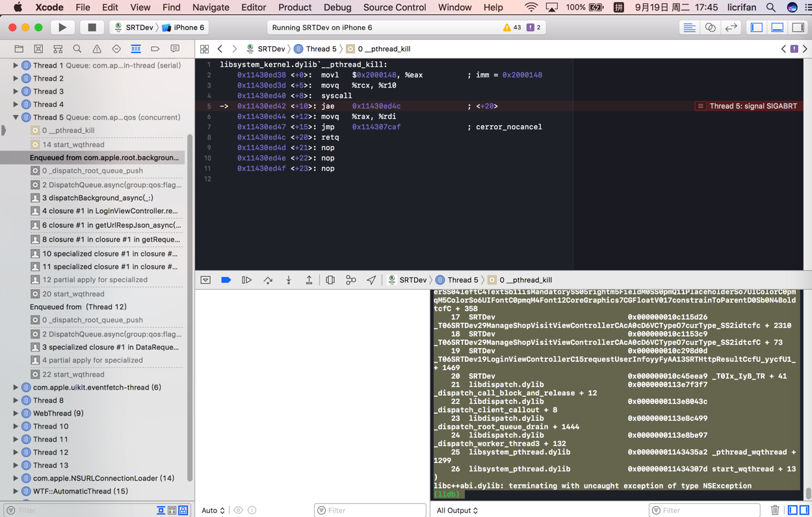The height and width of the screenshot is (517, 812).
Task: Collapse the Thread 5 disclosure triangle
Action: pyautogui.click(x=16, y=118)
